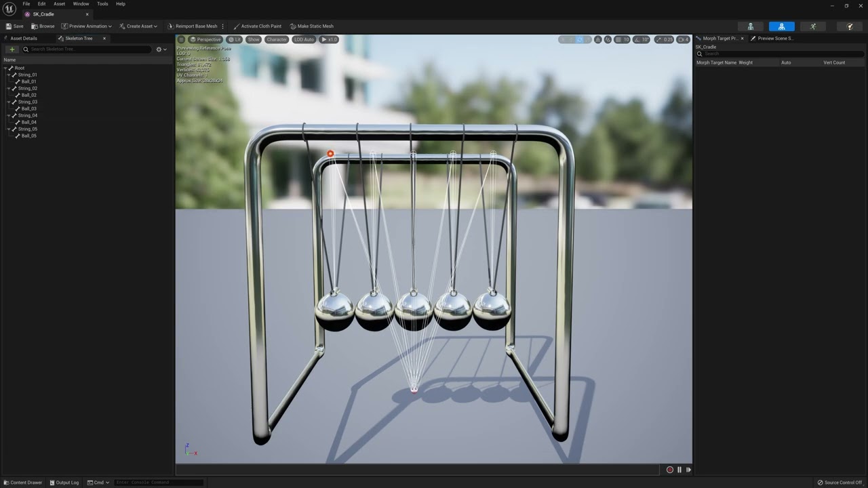Open viewport hamburger options menu
868x488 pixels.
(181, 39)
